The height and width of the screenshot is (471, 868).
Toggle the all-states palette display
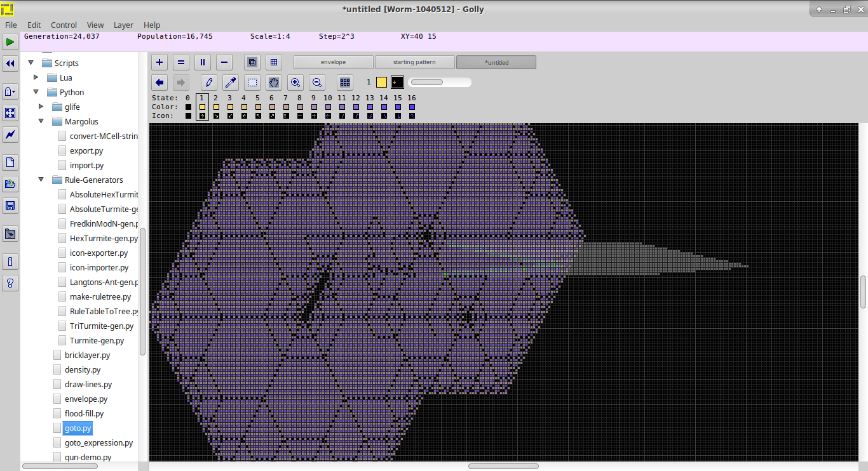(x=344, y=83)
